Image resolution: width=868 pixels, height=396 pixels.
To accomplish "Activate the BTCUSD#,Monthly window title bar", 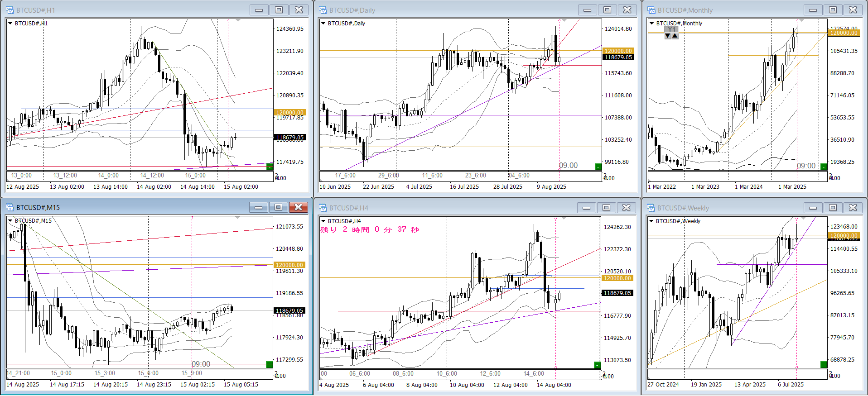I will 725,10.
